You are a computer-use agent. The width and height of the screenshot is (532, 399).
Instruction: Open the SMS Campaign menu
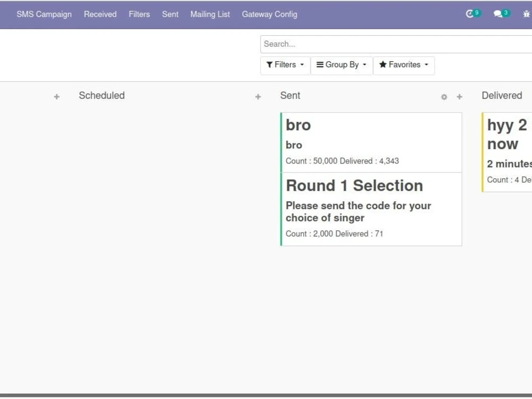point(44,14)
